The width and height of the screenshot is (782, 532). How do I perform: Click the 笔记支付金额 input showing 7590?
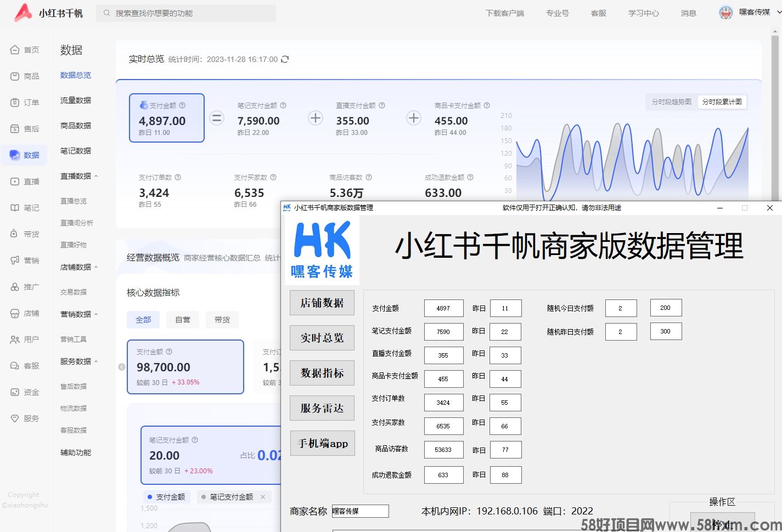[443, 332]
